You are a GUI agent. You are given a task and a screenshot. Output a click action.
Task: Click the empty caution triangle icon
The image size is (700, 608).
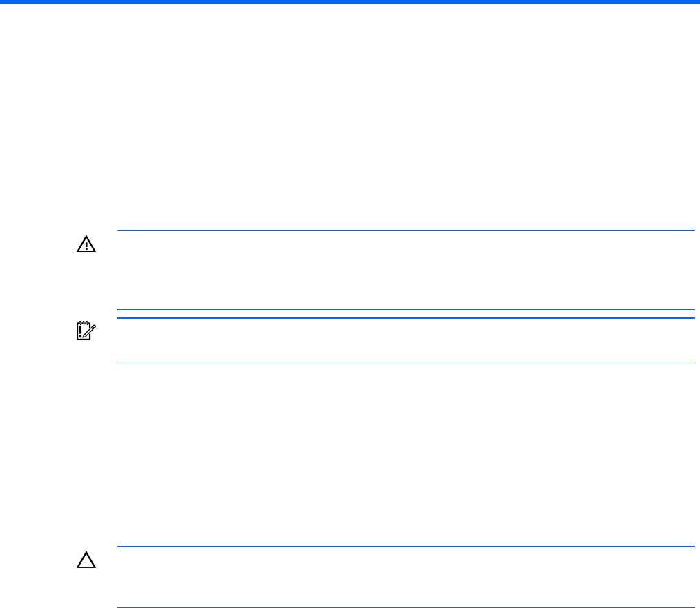click(86, 560)
